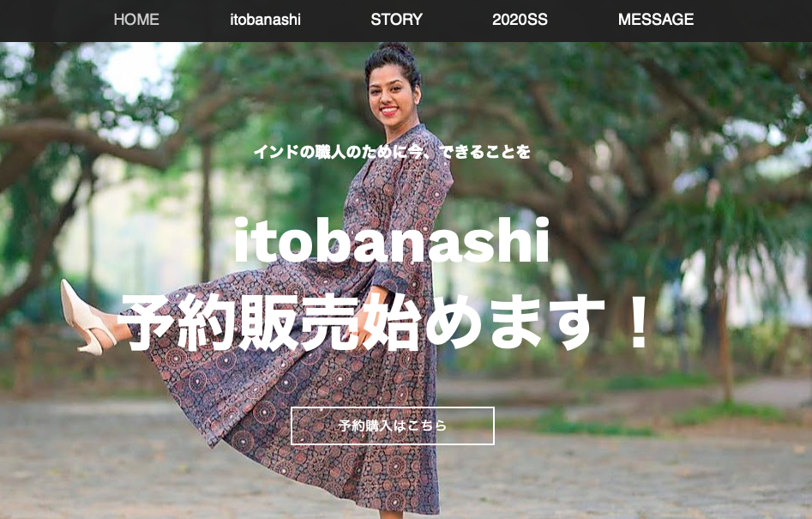The width and height of the screenshot is (812, 519).
Task: Open the itobanashi navigation menu item
Action: [x=265, y=20]
